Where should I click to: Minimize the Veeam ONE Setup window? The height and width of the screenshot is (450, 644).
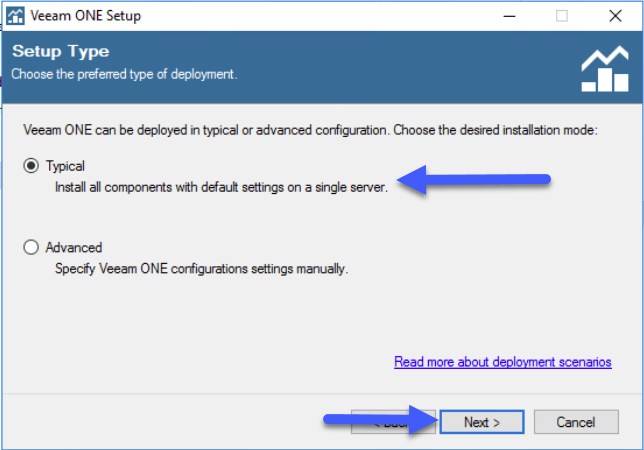[509, 16]
